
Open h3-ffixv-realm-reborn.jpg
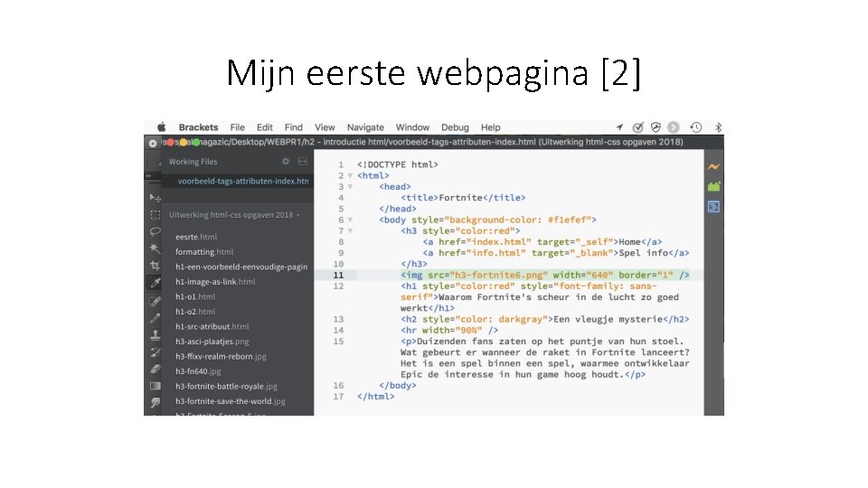[221, 356]
